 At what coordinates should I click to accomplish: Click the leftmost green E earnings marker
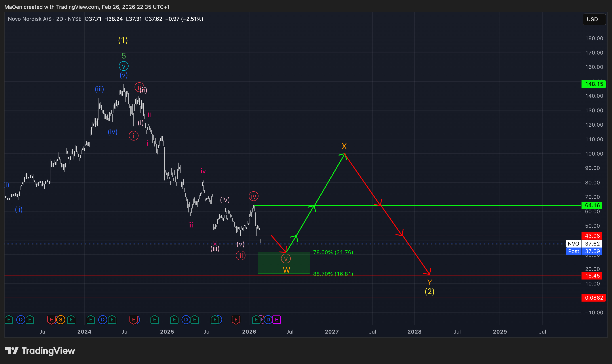click(9, 320)
